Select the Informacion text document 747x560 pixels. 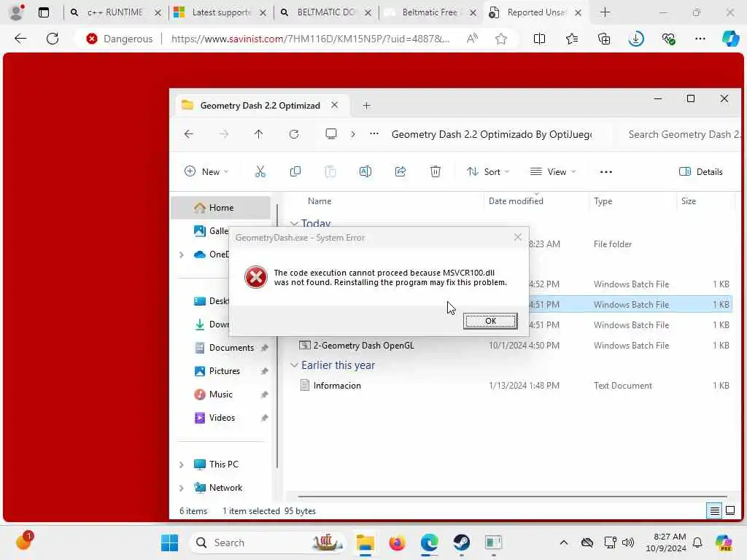click(336, 386)
